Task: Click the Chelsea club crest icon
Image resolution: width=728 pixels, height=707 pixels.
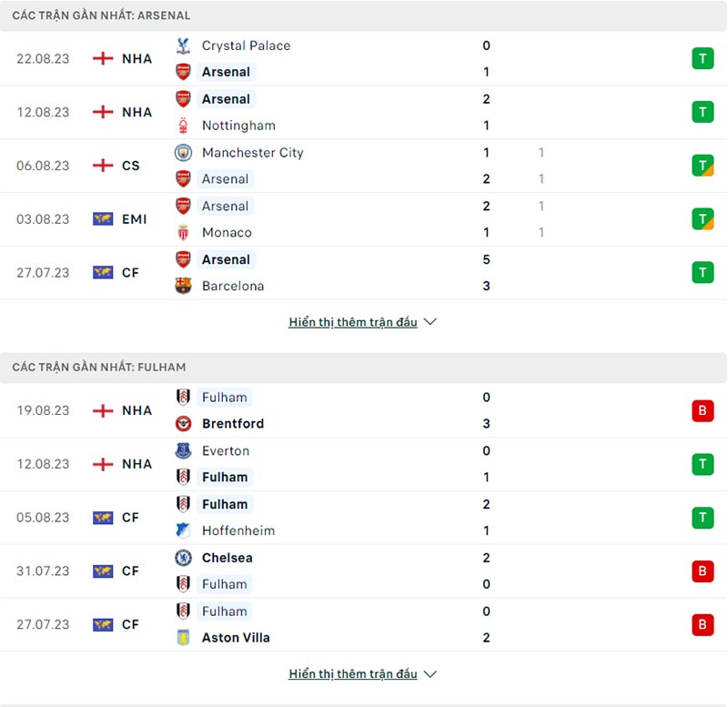Action: 184,558
